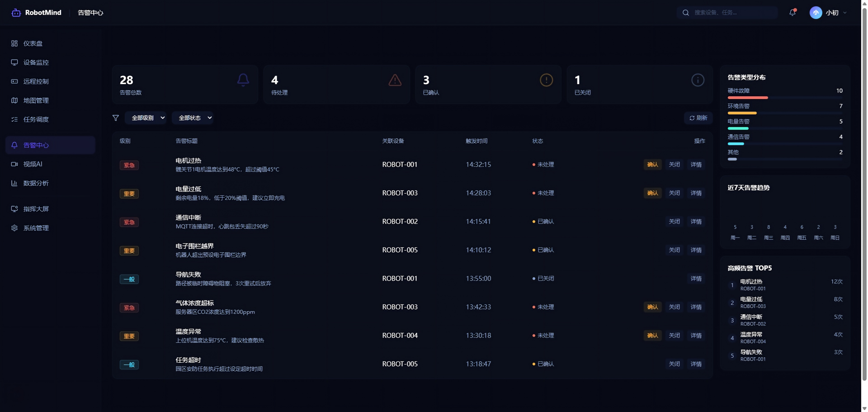Viewport: 868px width, 412px height.
Task: View details of the 电子围栏越界 alarm
Action: point(696,250)
